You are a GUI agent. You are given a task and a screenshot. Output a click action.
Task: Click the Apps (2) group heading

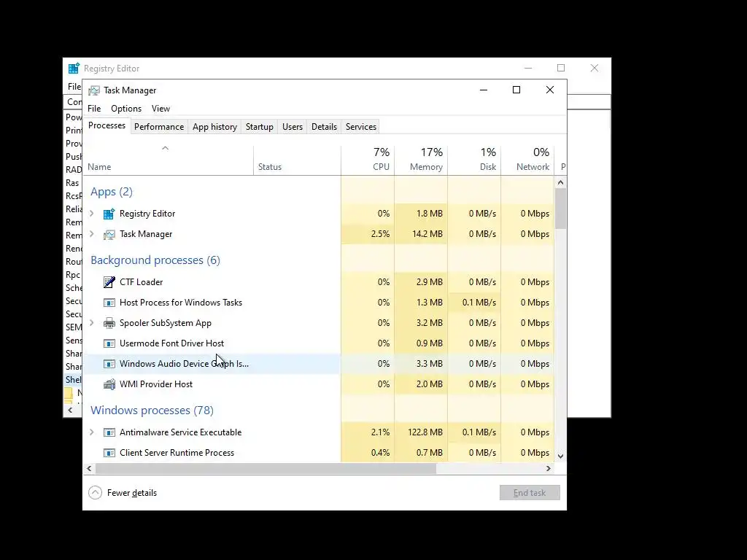[x=112, y=192]
